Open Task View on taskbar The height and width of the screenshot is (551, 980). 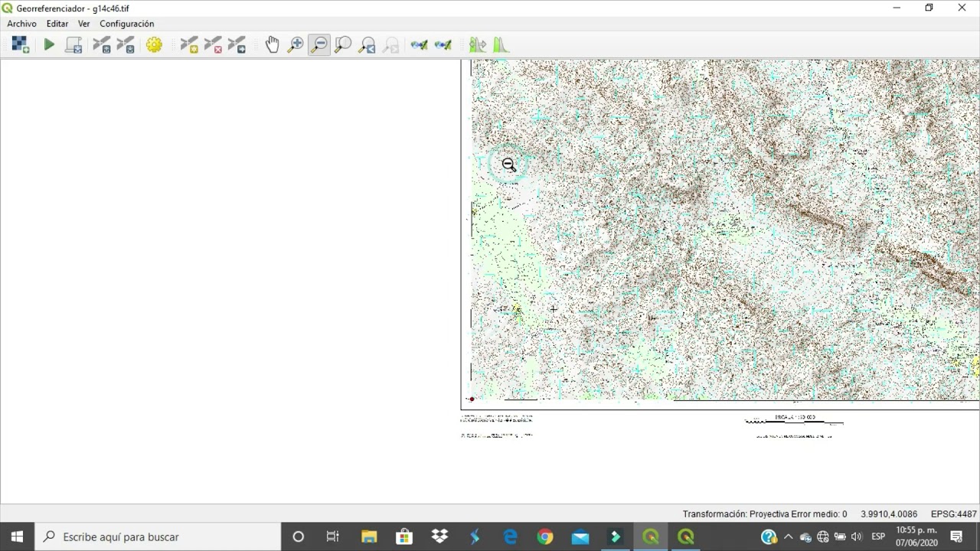[x=333, y=536]
